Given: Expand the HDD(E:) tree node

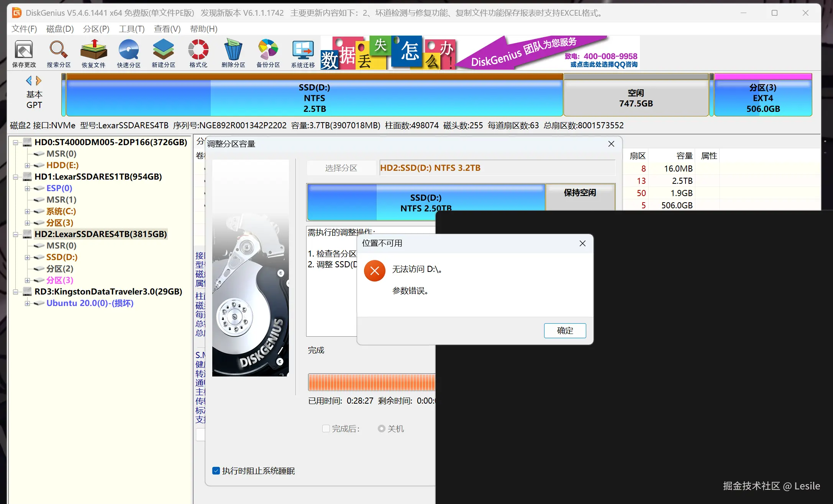Looking at the screenshot, I should click(27, 165).
